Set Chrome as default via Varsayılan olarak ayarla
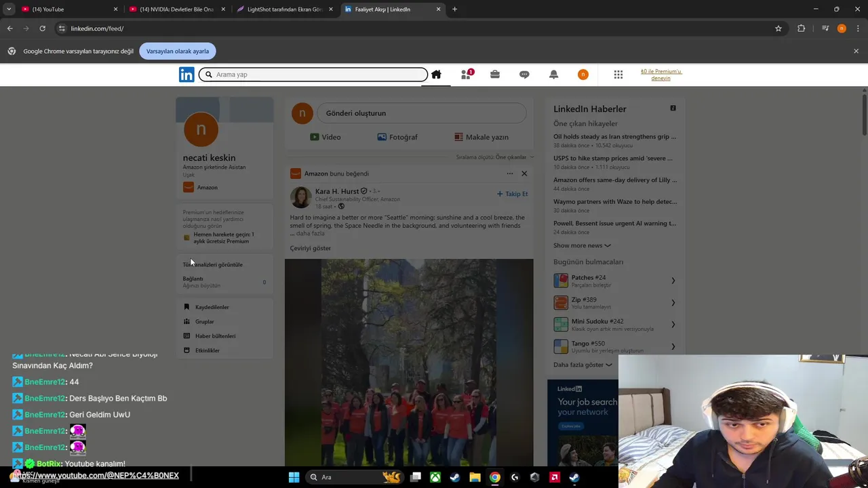The width and height of the screenshot is (868, 488). pyautogui.click(x=178, y=52)
